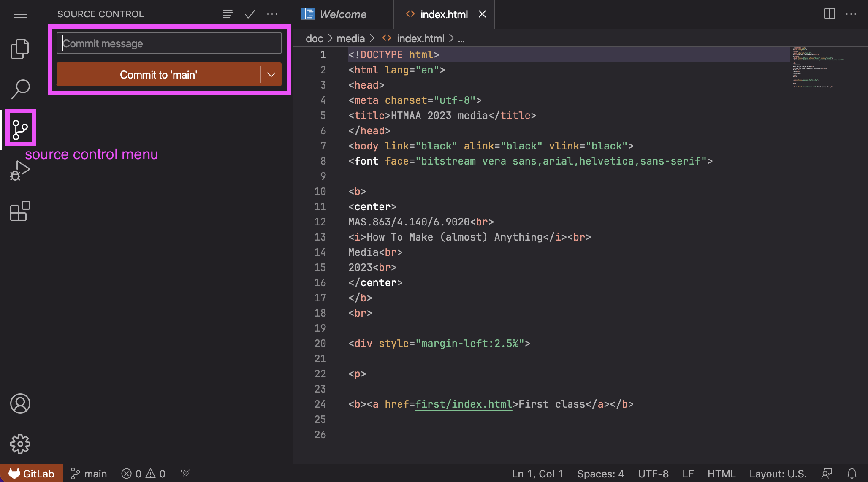Change indentation via Spaces: 4
The width and height of the screenshot is (868, 482).
(600, 474)
